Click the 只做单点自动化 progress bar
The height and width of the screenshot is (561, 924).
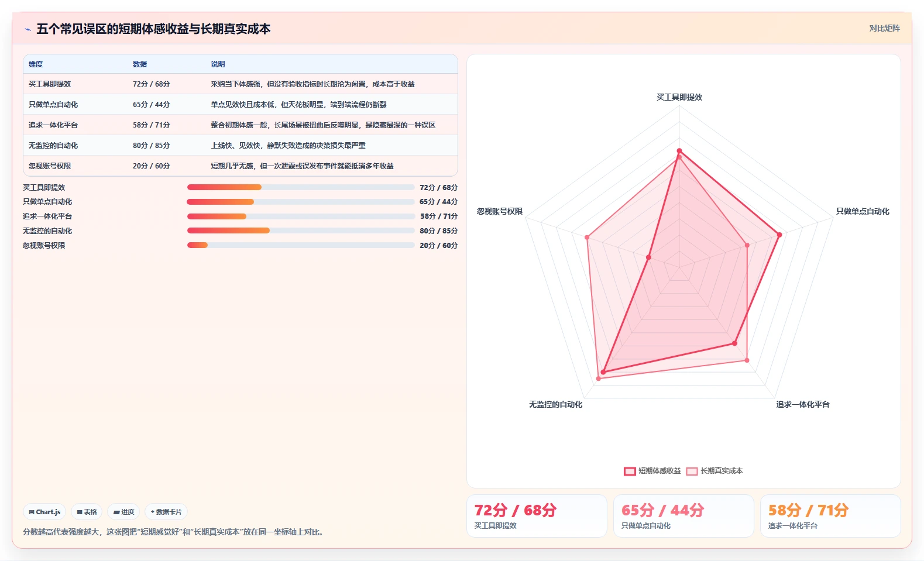pyautogui.click(x=301, y=202)
